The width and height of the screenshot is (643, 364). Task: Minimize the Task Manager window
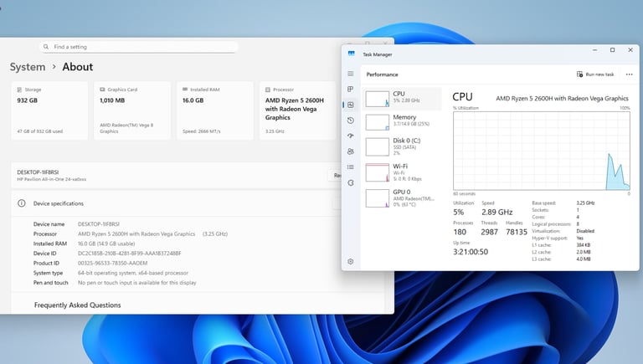point(594,50)
